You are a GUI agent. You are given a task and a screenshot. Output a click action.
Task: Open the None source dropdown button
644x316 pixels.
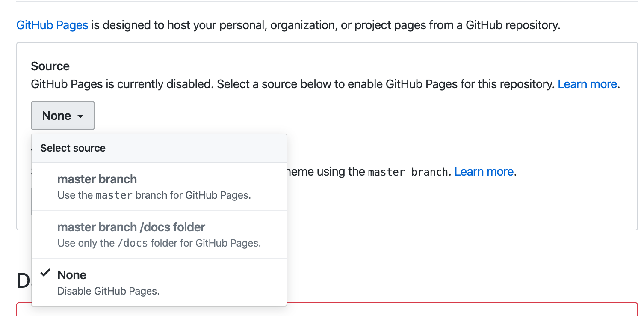(63, 116)
